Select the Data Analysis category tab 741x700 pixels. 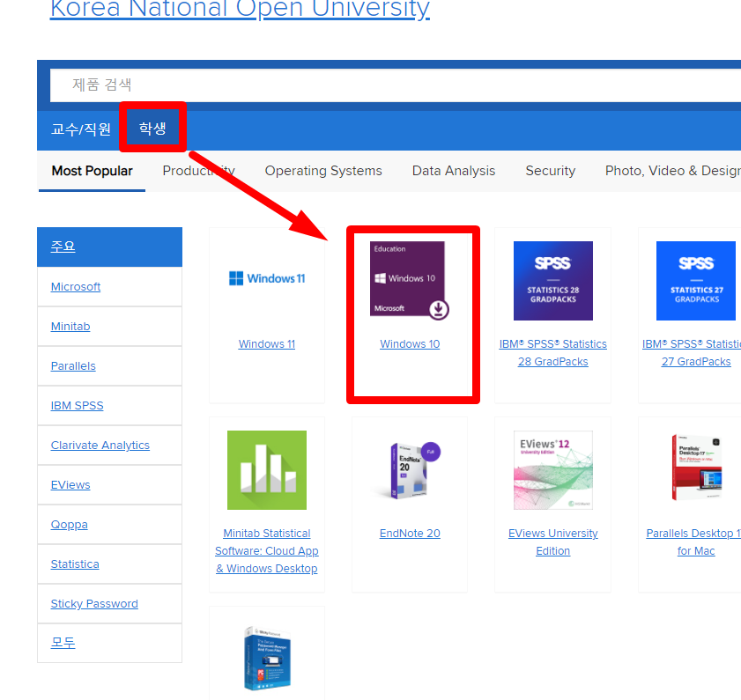click(x=454, y=171)
